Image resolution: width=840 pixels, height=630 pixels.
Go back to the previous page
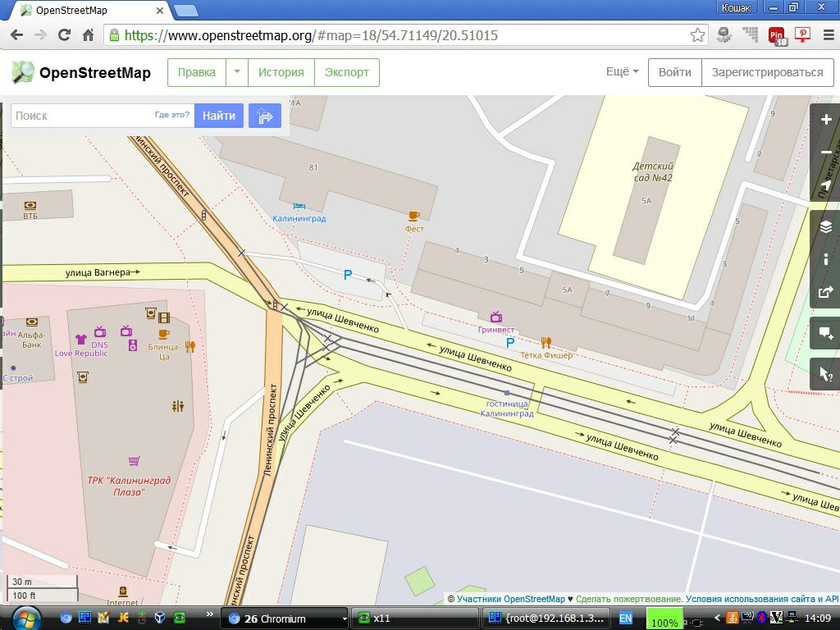16,35
